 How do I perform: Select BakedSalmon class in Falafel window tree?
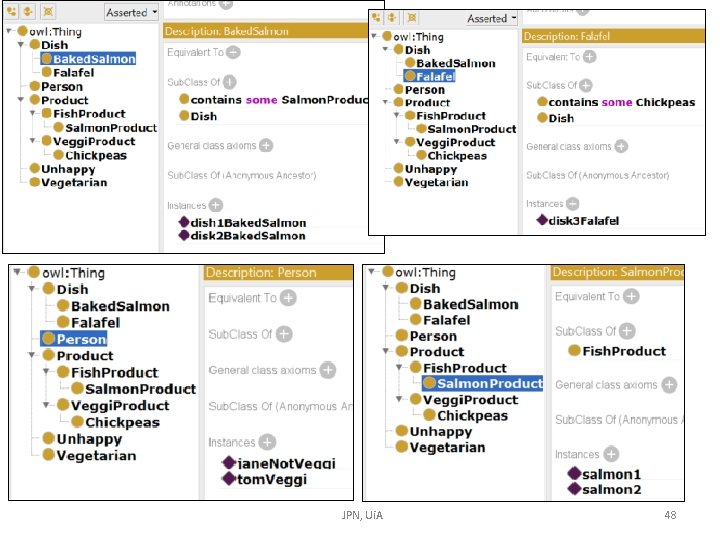click(x=450, y=63)
